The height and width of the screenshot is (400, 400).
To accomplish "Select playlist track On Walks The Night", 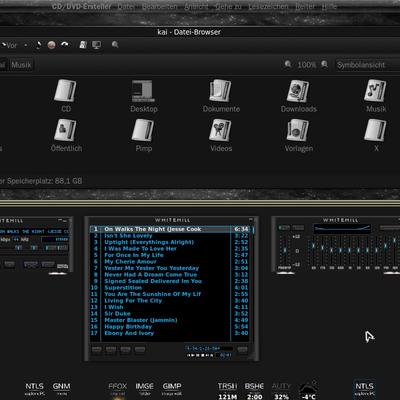I will pos(169,229).
